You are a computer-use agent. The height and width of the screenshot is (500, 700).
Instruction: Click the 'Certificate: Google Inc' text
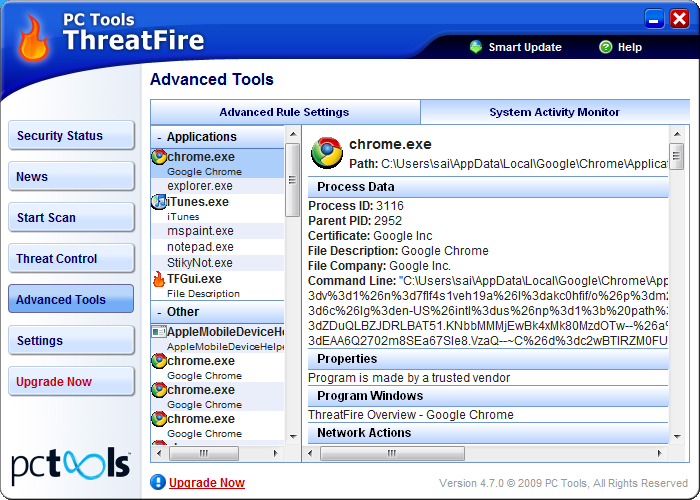tap(370, 236)
